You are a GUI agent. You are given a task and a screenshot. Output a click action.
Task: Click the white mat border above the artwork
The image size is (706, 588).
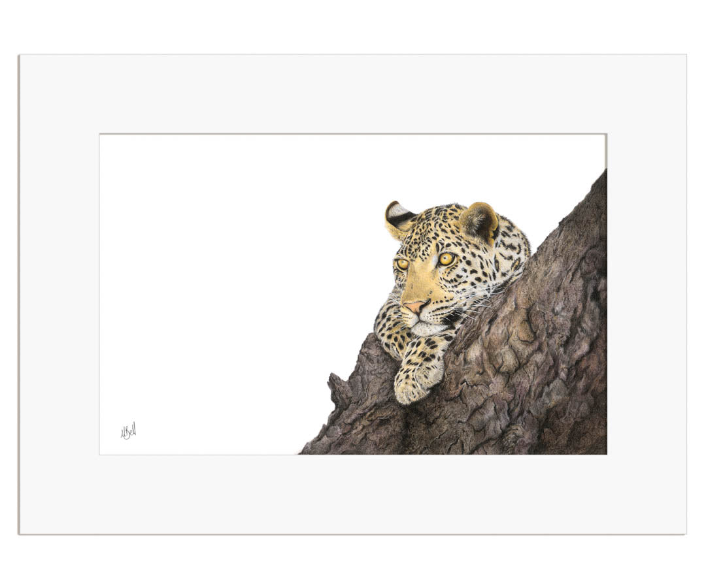353,95
